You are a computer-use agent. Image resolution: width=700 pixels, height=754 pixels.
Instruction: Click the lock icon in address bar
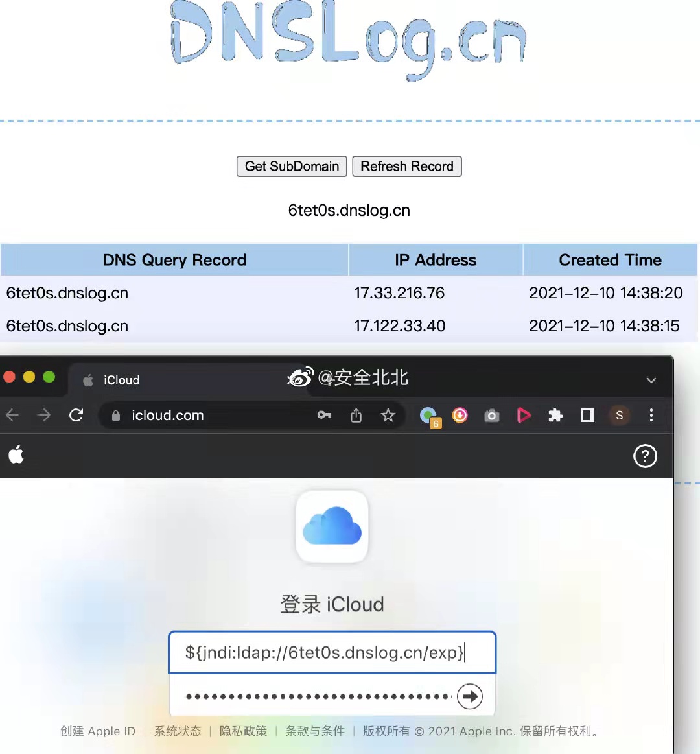click(116, 416)
